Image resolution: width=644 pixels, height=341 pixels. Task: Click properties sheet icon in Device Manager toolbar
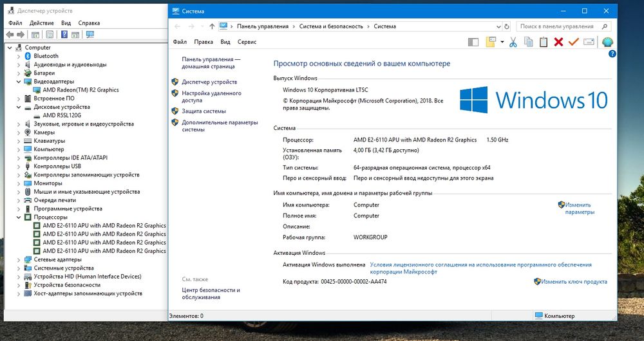pos(50,35)
